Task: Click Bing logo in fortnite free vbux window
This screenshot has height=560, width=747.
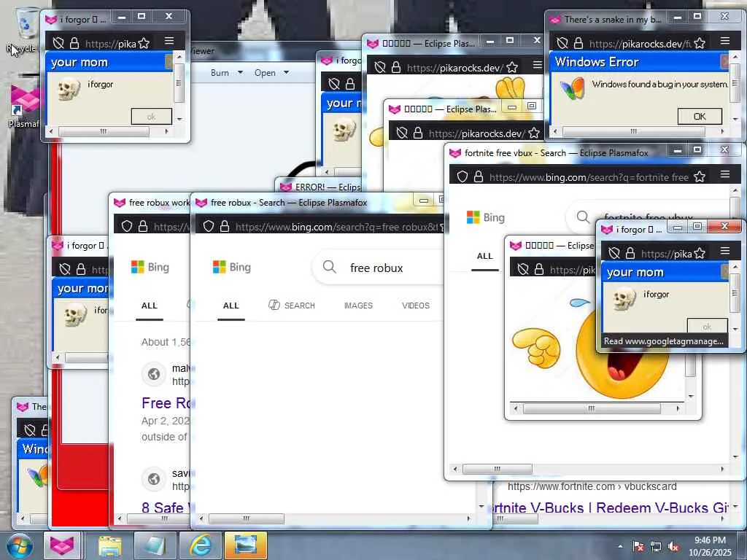Action: (485, 217)
